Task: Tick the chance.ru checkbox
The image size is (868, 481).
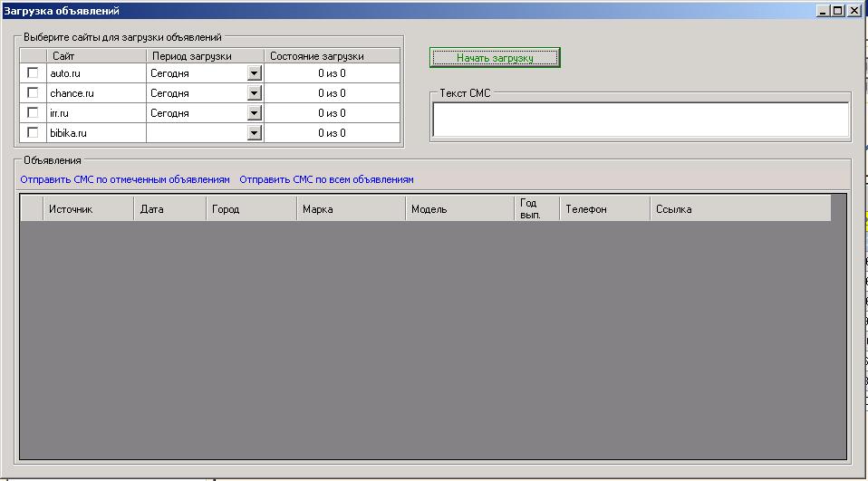Action: point(34,93)
